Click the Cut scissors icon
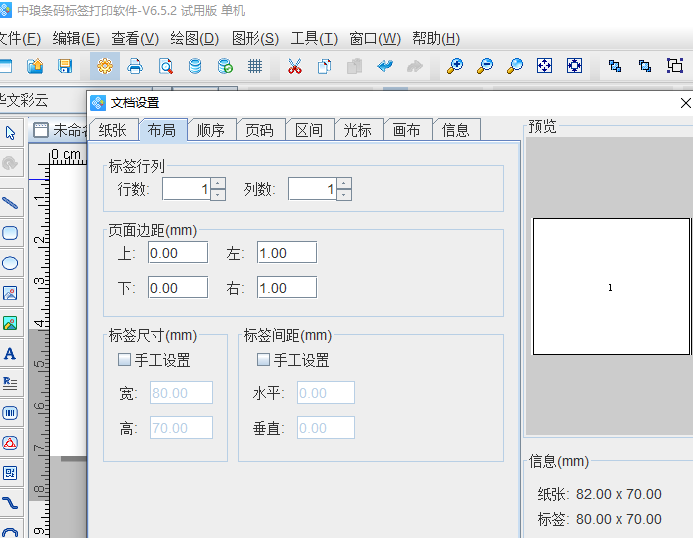 (294, 66)
